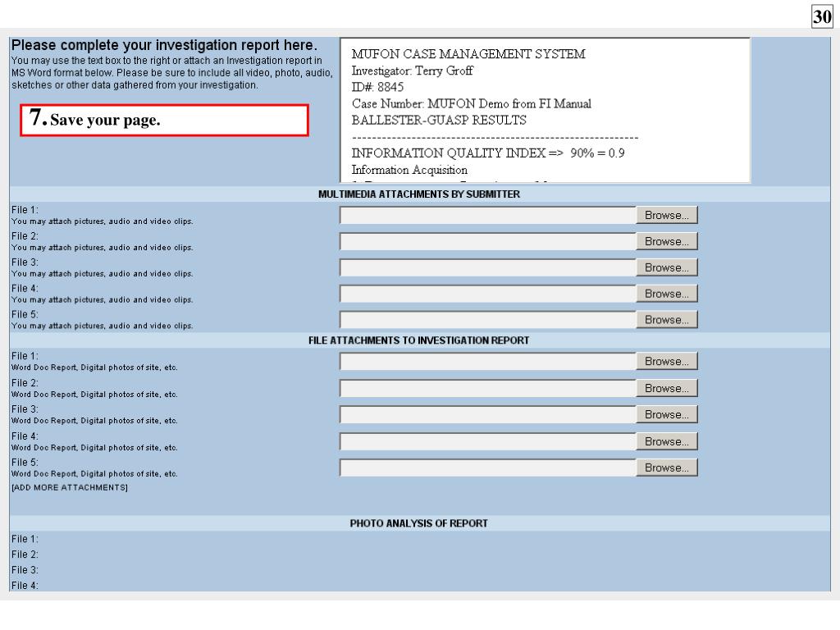Click Investigation Report File 4 path field
The image size is (840, 630).
pos(487,441)
